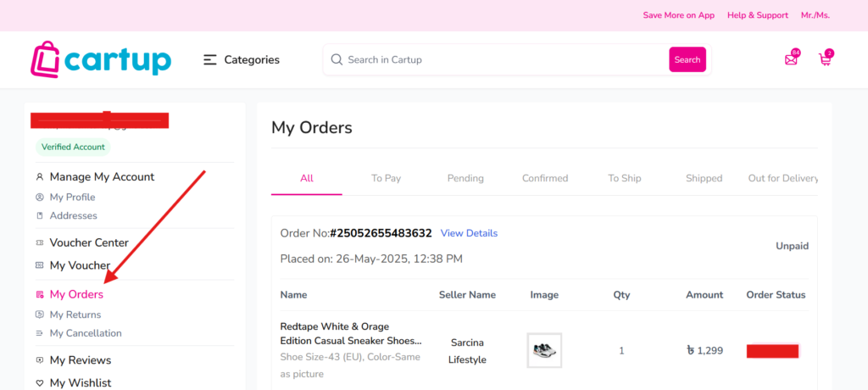Switch to the To Pay tab
This screenshot has width=868, height=390.
386,178
